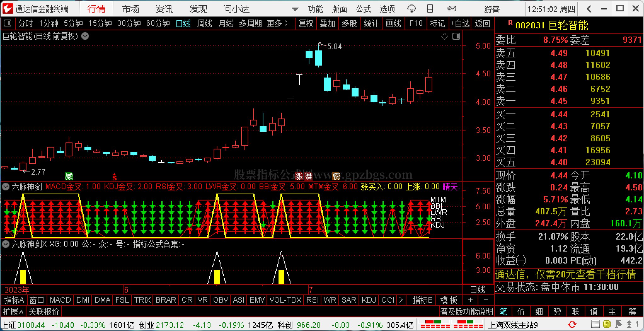
Task: Switch to 分时 view
Action: [x=26, y=23]
